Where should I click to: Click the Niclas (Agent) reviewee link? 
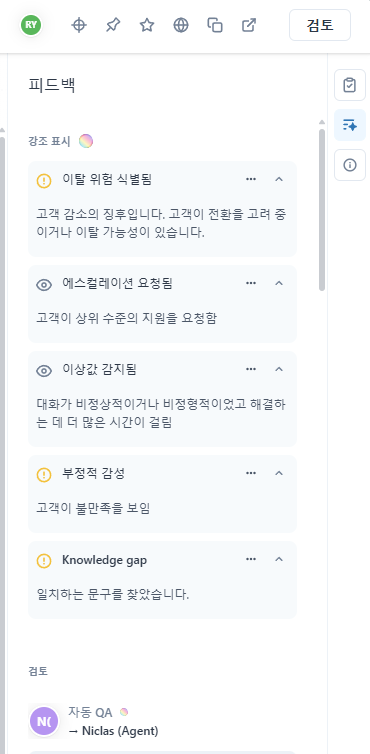tap(114, 731)
